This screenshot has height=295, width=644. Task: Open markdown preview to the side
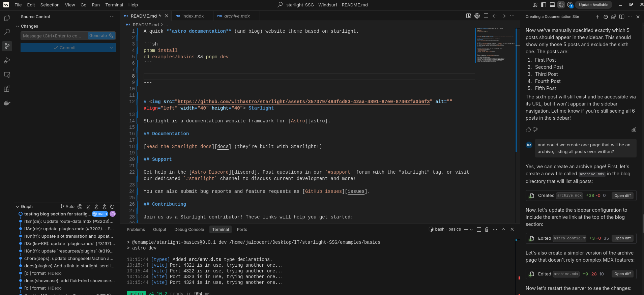tap(468, 16)
